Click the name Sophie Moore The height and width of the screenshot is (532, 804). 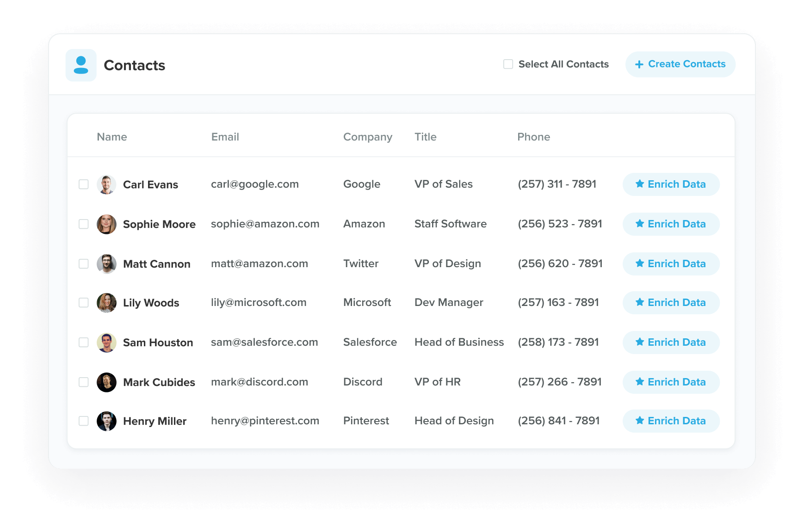159,224
